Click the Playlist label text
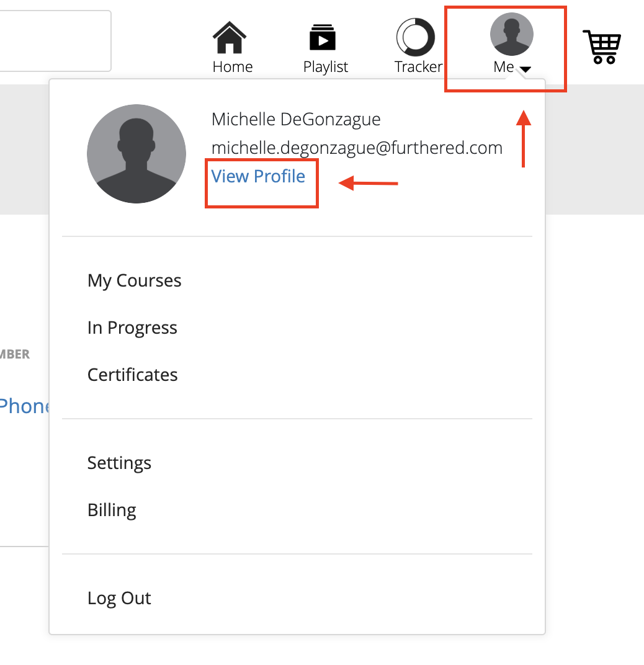644x665 pixels. (325, 66)
